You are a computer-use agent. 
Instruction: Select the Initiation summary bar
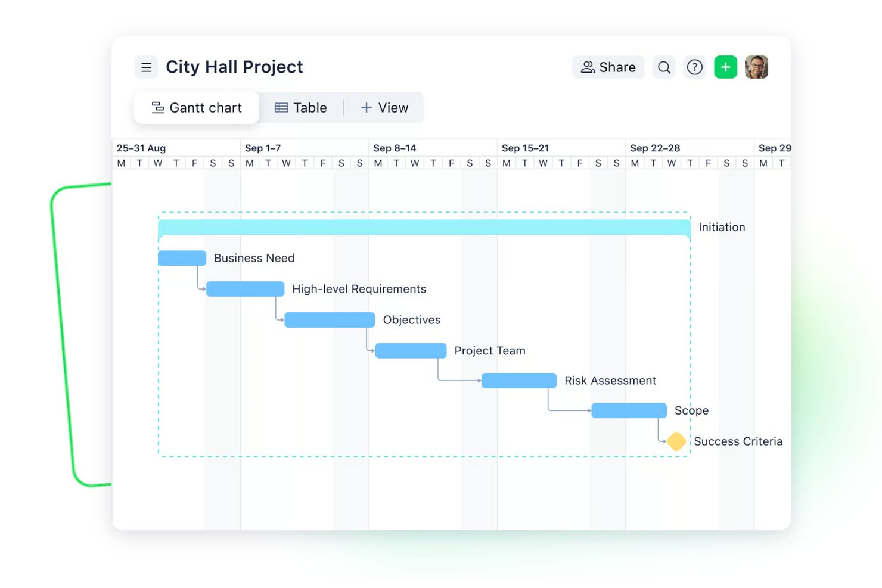(424, 227)
